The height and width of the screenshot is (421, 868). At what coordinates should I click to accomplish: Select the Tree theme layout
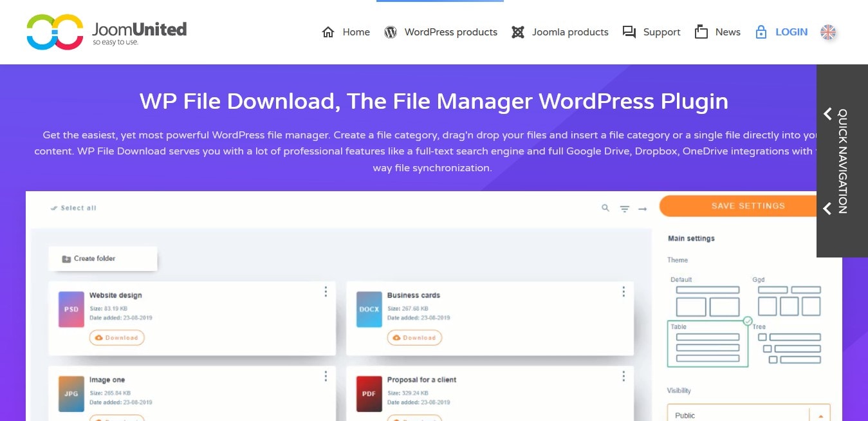[x=790, y=344]
